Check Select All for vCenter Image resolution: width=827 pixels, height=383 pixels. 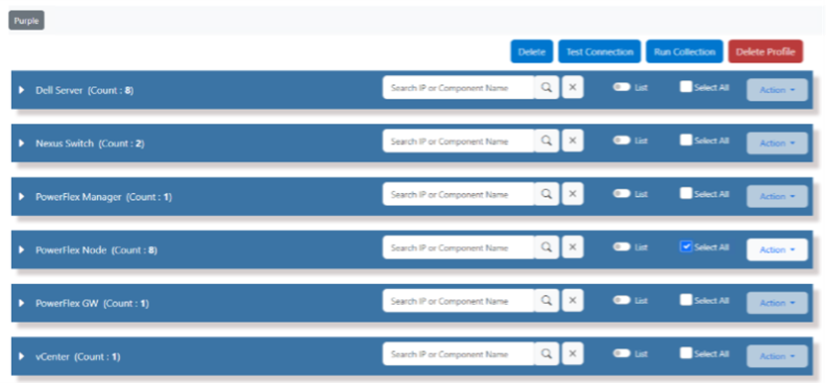point(686,353)
